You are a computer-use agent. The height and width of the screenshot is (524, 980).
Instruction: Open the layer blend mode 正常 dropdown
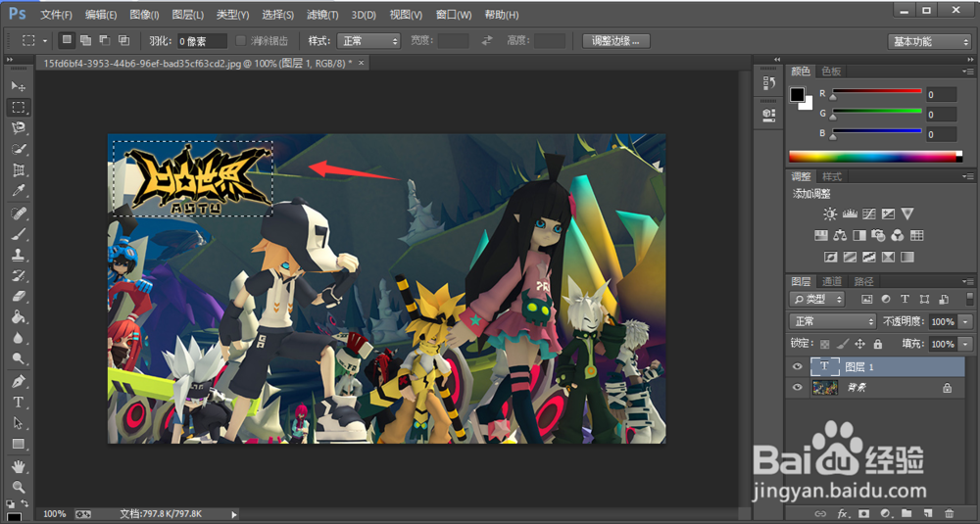click(x=832, y=321)
